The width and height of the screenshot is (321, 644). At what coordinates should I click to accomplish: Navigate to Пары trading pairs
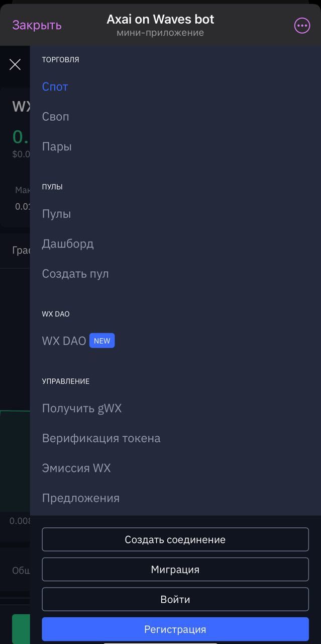[x=56, y=146]
